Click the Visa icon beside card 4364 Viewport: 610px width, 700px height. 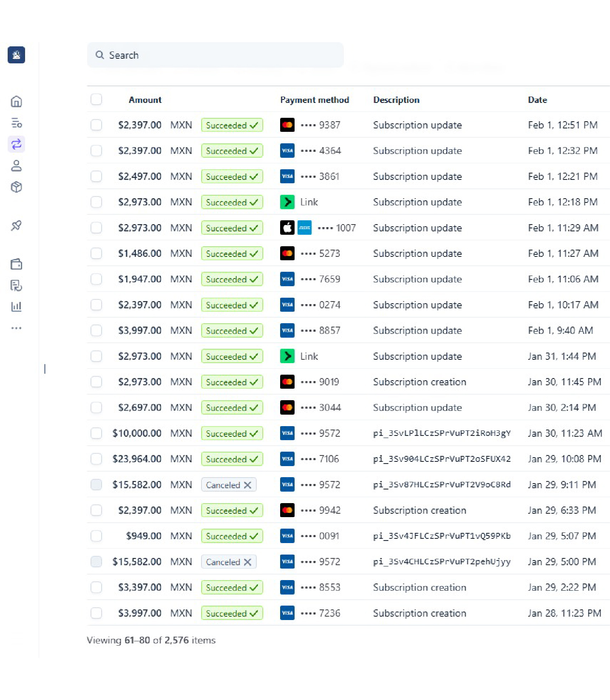click(x=287, y=151)
